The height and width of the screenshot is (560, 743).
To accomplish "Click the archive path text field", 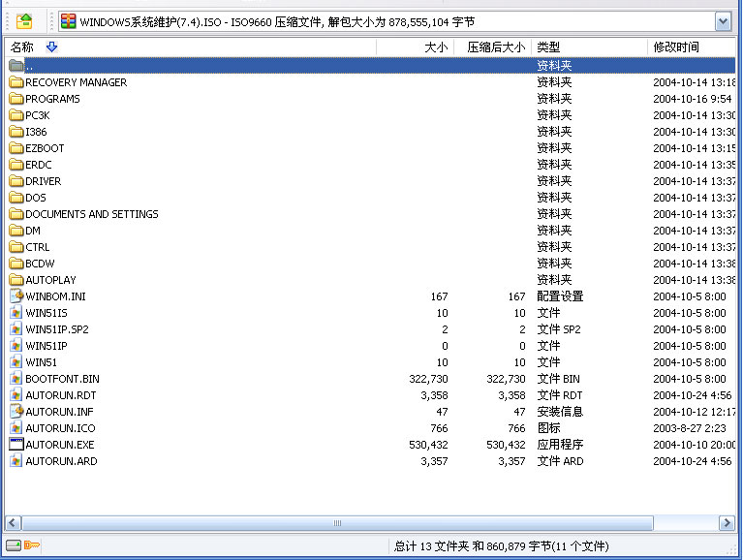I will point(387,21).
